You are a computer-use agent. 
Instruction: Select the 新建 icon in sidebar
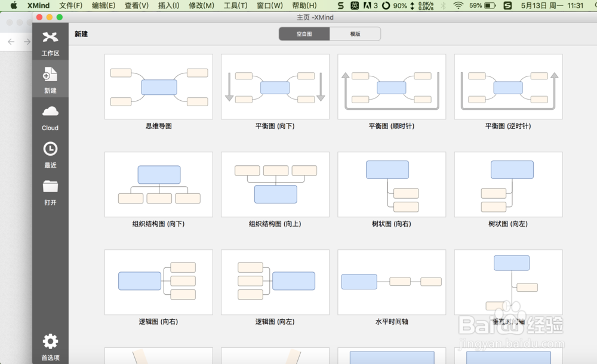50,78
